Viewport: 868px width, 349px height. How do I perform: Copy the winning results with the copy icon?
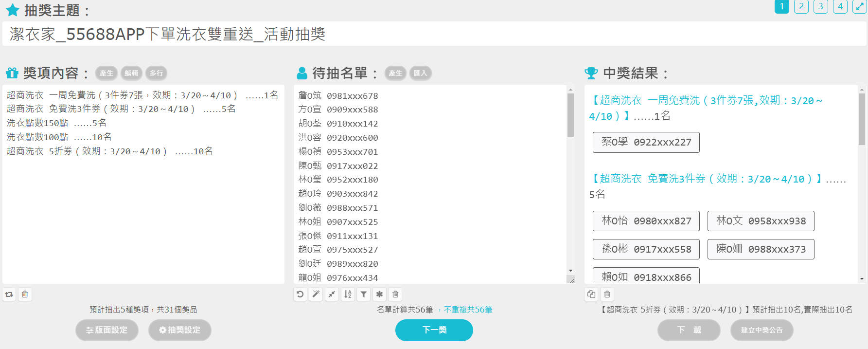point(591,294)
